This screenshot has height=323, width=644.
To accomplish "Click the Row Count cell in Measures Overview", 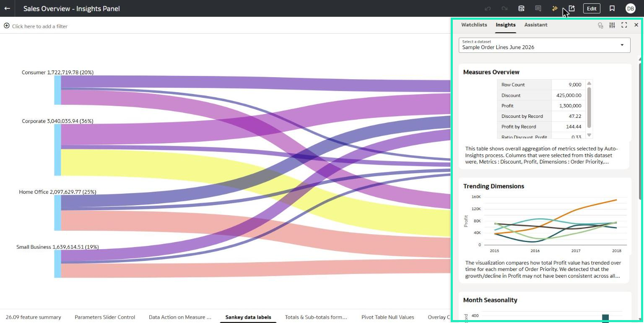I will point(525,85).
